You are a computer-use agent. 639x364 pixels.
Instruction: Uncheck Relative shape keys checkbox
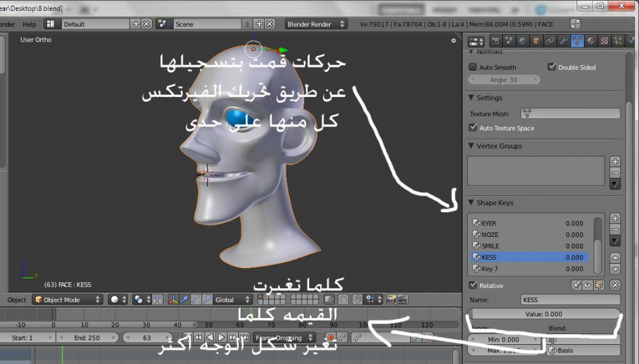(x=473, y=285)
